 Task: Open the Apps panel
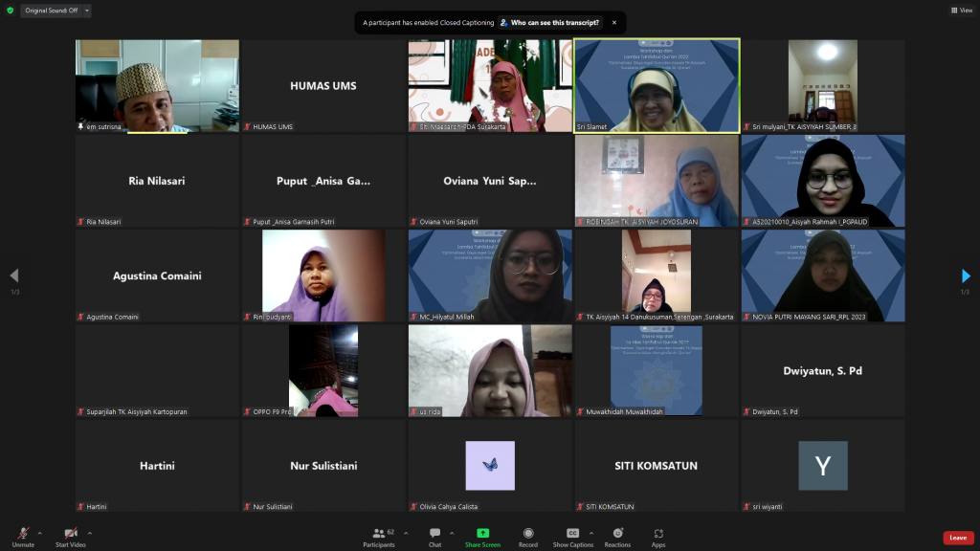click(x=658, y=535)
